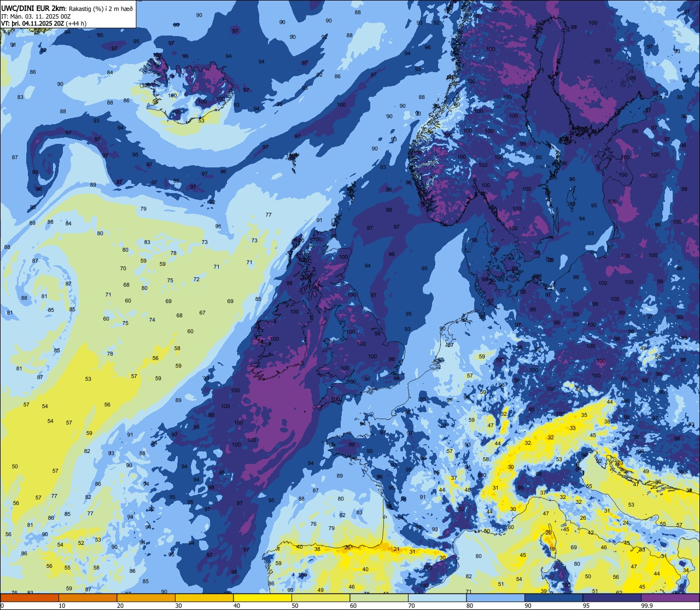The width and height of the screenshot is (700, 610).
Task: Click the color bar tick label "70"
Action: (x=412, y=606)
